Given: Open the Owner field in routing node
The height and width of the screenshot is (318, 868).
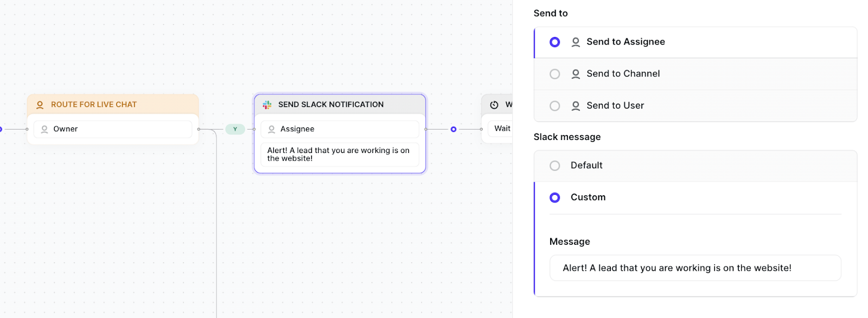Looking at the screenshot, I should pyautogui.click(x=113, y=129).
